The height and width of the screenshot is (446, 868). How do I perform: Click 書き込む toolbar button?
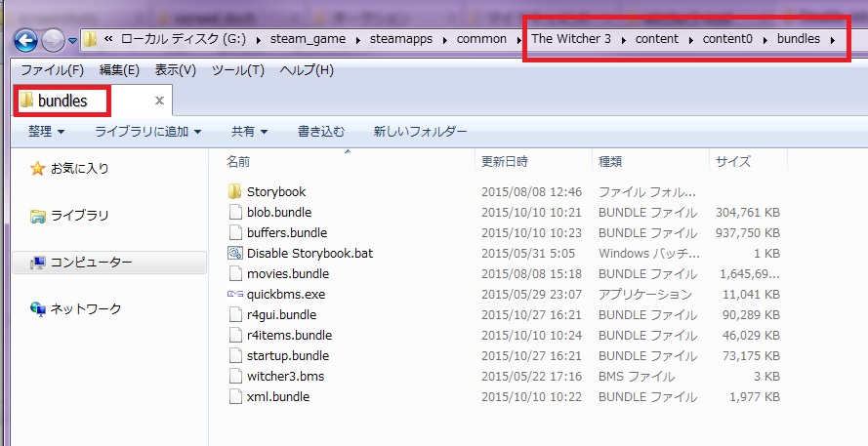(321, 132)
